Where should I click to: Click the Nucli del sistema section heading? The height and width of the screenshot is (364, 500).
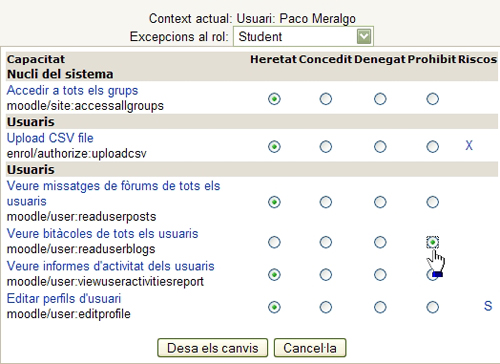[60, 74]
